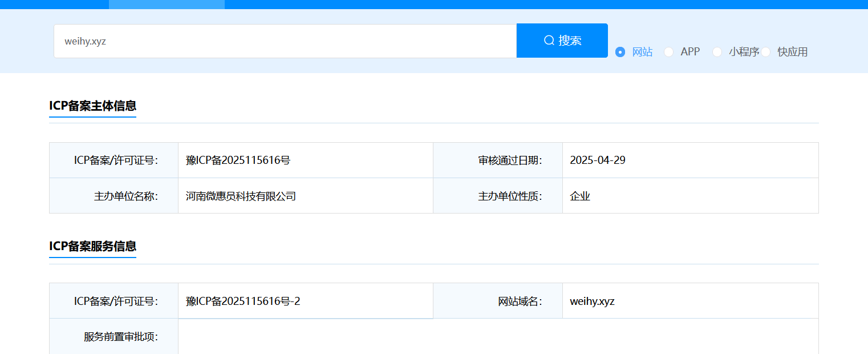Image resolution: width=868 pixels, height=354 pixels.
Task: Click the 河南微惠员科技有限公司 company name
Action: [x=241, y=196]
